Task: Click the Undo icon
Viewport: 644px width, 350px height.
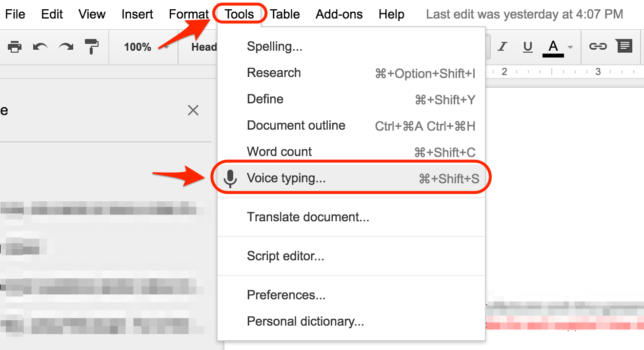Action: (40, 47)
